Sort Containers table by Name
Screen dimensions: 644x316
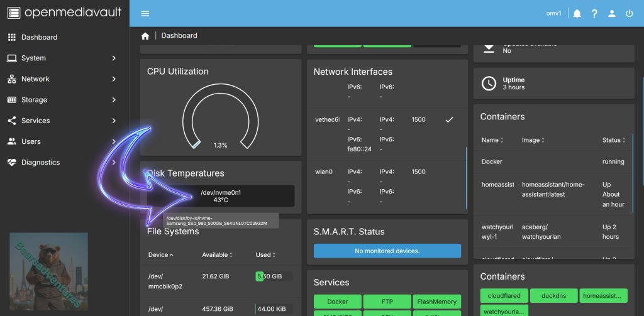[x=491, y=140]
